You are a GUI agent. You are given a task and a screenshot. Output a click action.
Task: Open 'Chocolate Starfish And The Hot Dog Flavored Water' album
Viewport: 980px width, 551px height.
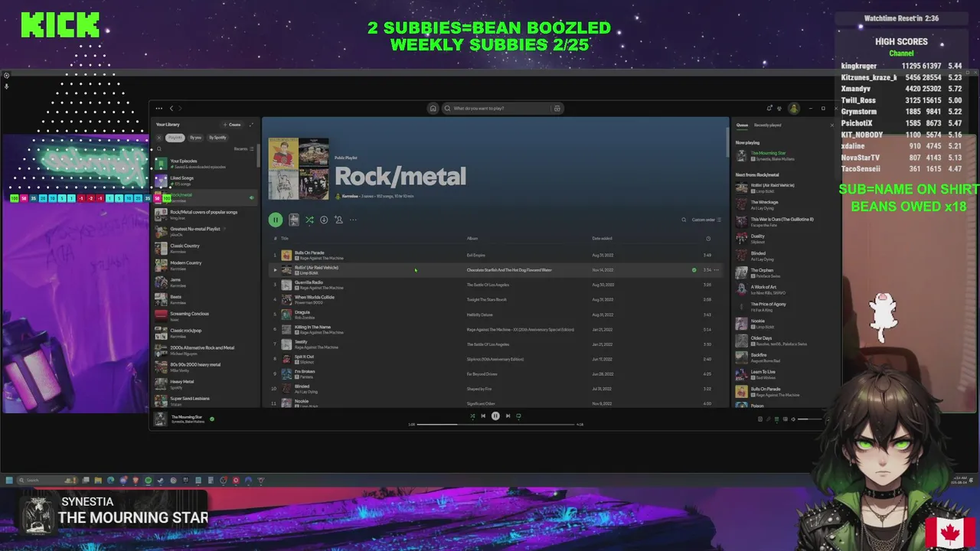[509, 269]
